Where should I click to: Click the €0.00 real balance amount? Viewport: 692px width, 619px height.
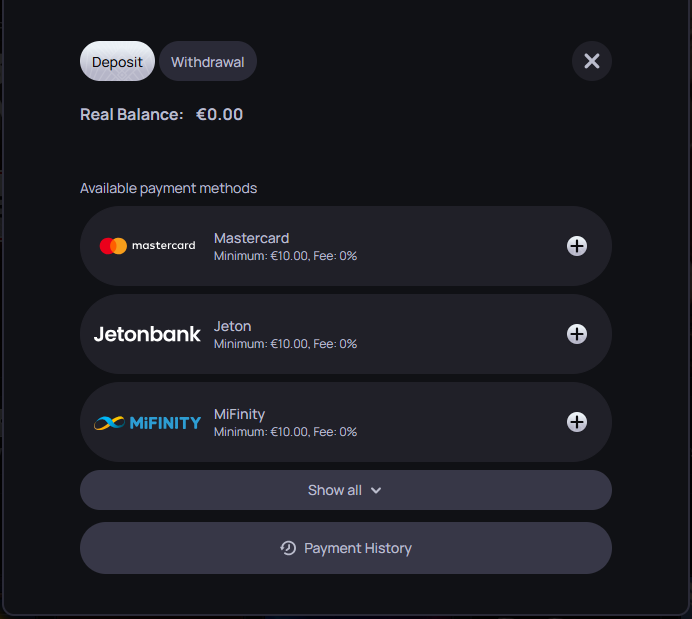[x=219, y=114]
